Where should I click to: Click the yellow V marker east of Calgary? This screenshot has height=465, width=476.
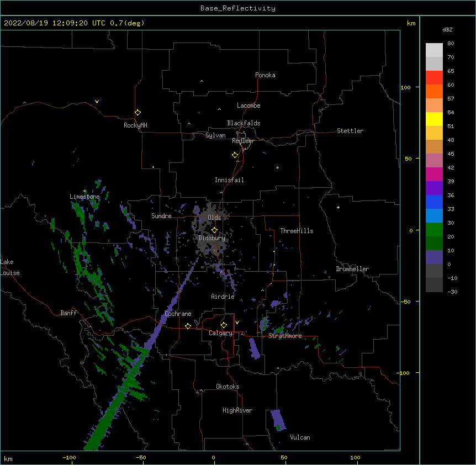pyautogui.click(x=237, y=323)
